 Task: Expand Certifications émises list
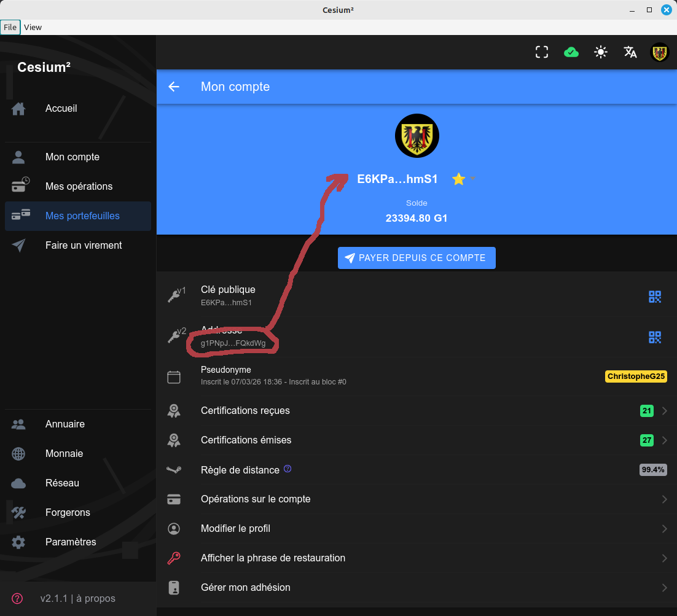[664, 440]
